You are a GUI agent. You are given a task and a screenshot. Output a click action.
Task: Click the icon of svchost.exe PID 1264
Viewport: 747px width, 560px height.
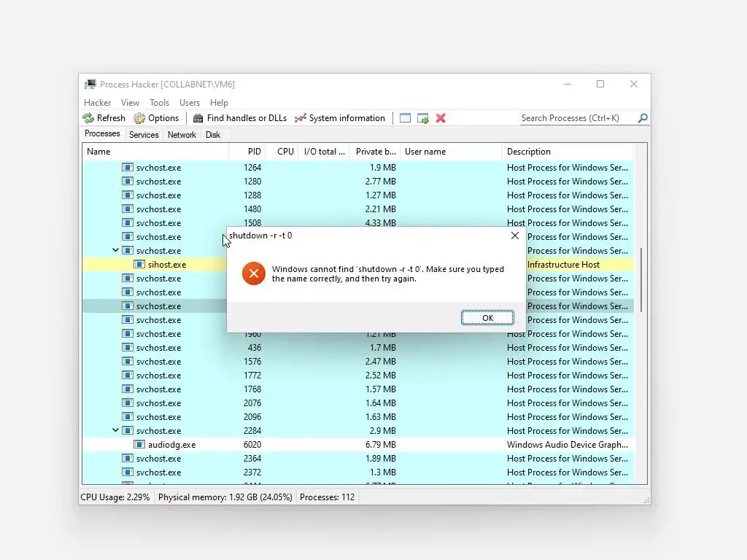127,167
